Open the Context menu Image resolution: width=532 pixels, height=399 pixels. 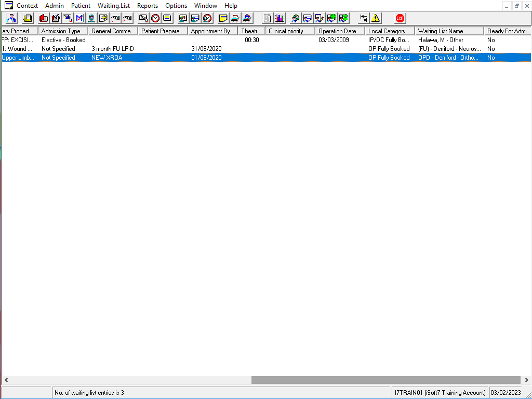[x=27, y=6]
